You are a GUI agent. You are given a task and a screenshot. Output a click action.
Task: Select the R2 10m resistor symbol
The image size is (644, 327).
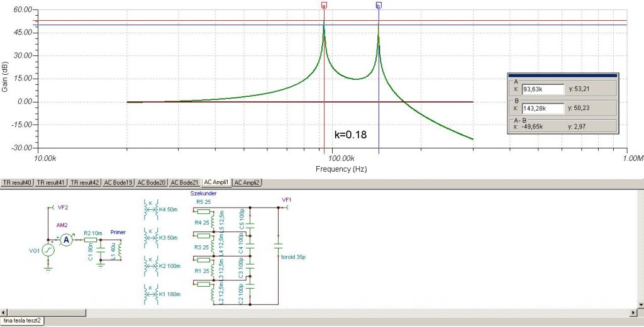click(91, 240)
